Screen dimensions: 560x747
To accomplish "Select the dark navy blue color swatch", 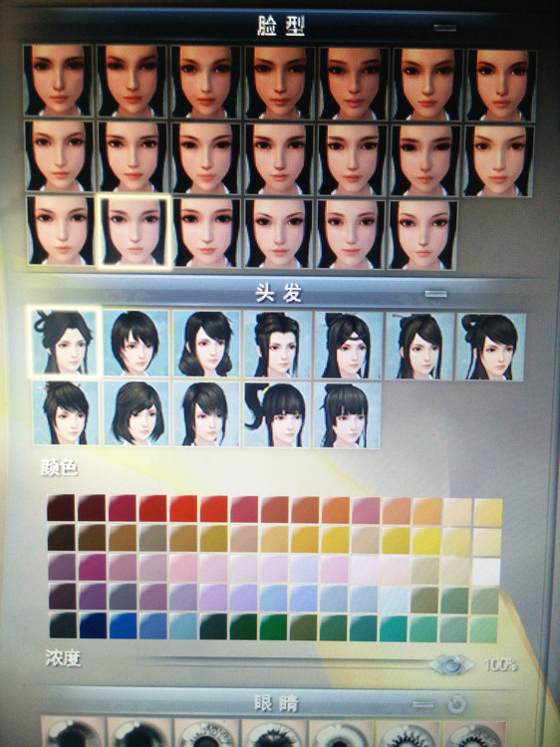I will point(93,625).
